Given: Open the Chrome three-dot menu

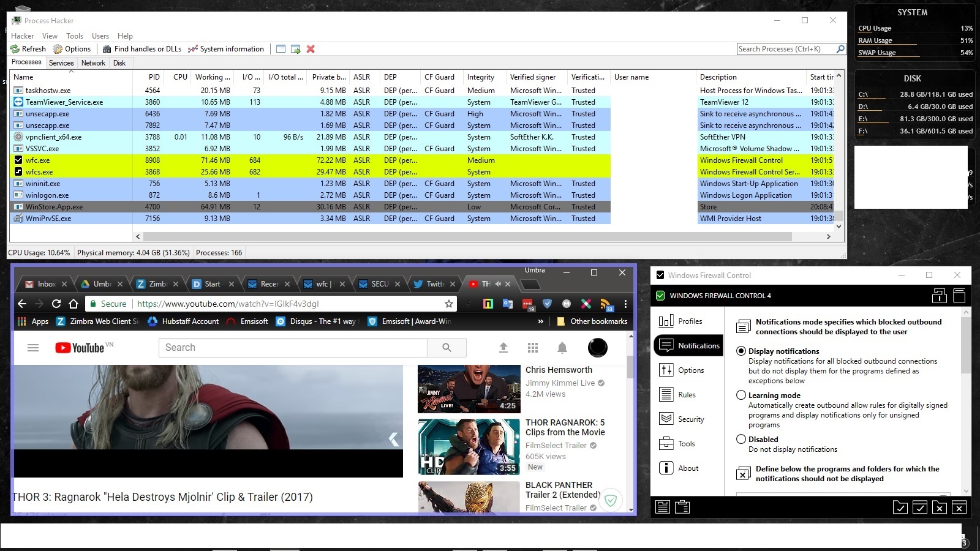Looking at the screenshot, I should (x=625, y=304).
